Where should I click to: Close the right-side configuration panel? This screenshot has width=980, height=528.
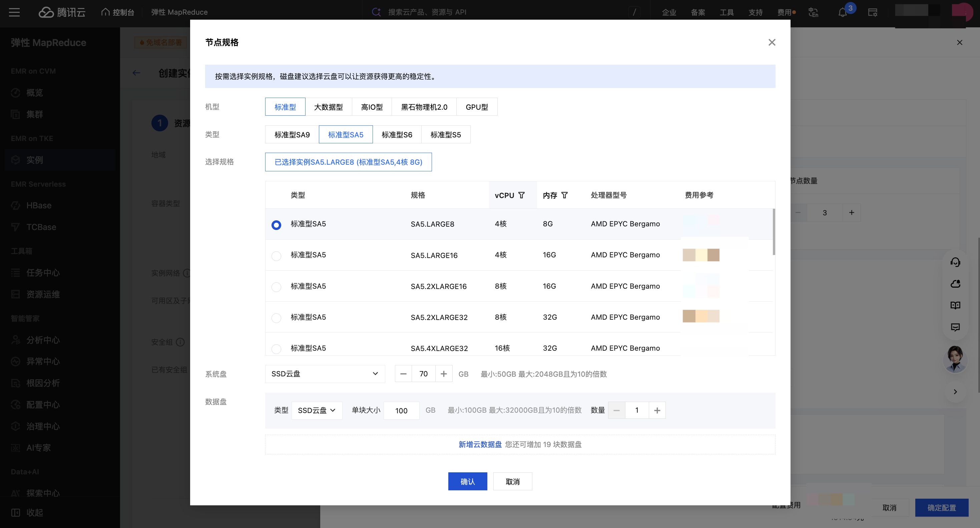[959, 42]
